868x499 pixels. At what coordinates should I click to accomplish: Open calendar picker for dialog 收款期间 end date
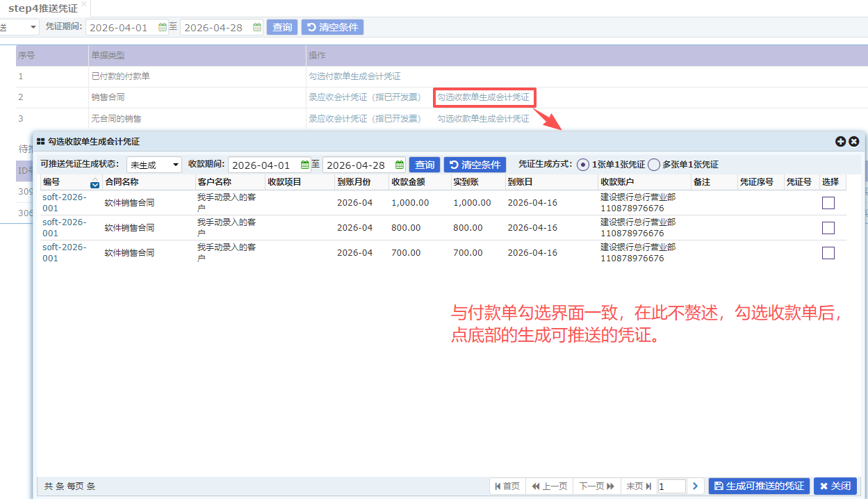pyautogui.click(x=399, y=165)
